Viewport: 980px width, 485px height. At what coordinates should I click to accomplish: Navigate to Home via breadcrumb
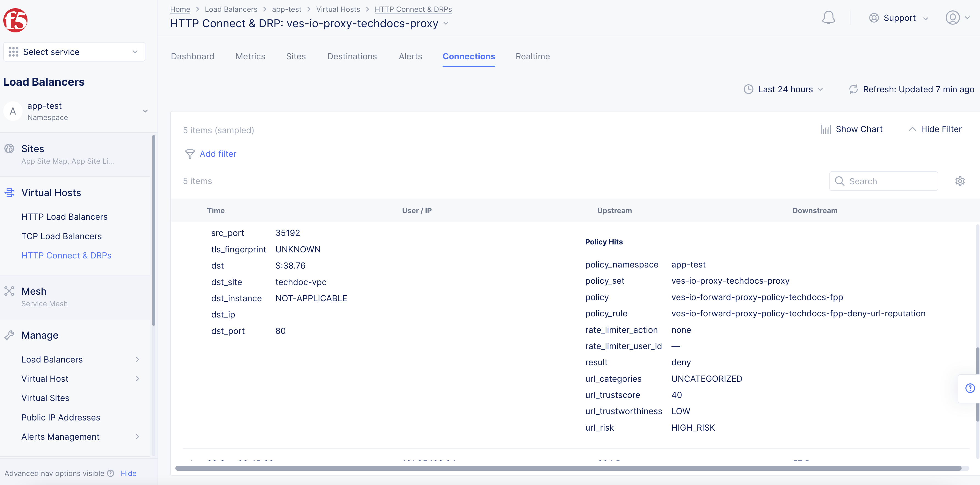click(x=180, y=9)
